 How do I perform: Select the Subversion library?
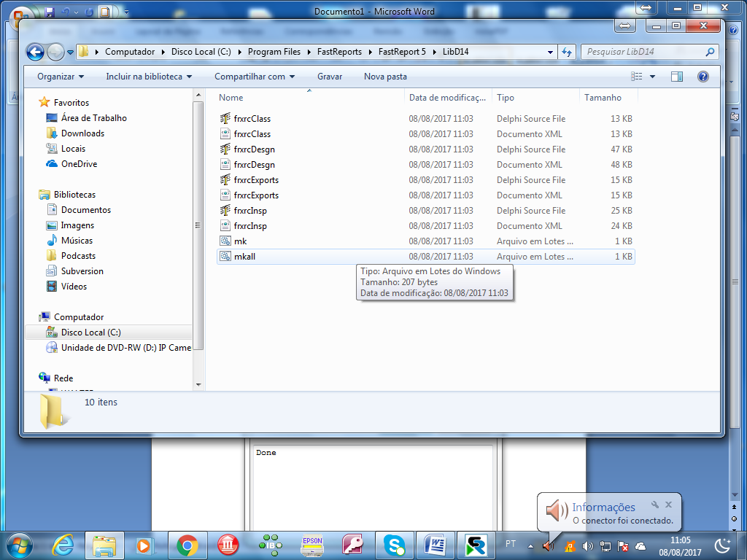point(82,271)
